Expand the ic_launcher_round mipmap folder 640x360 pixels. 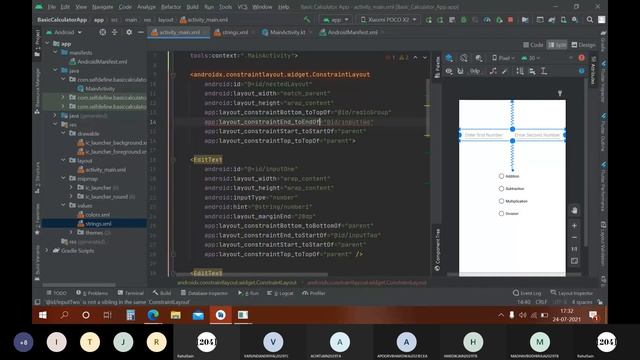(71, 196)
